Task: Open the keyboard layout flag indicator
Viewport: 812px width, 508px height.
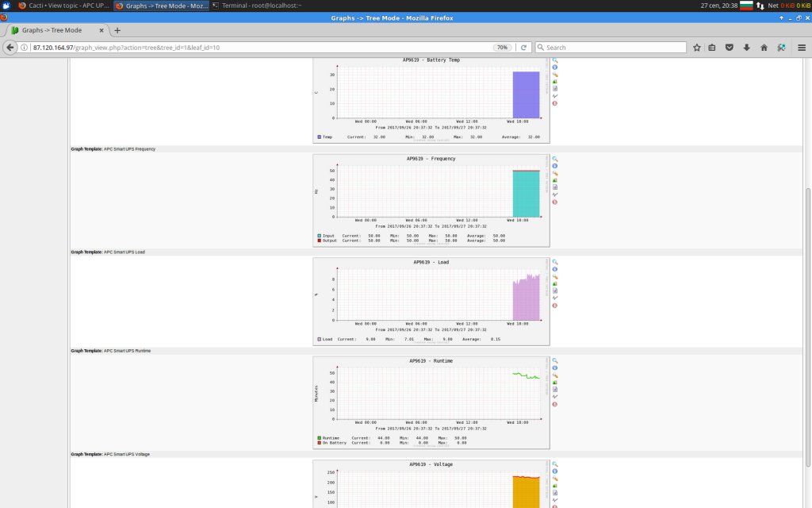Action: coord(745,6)
